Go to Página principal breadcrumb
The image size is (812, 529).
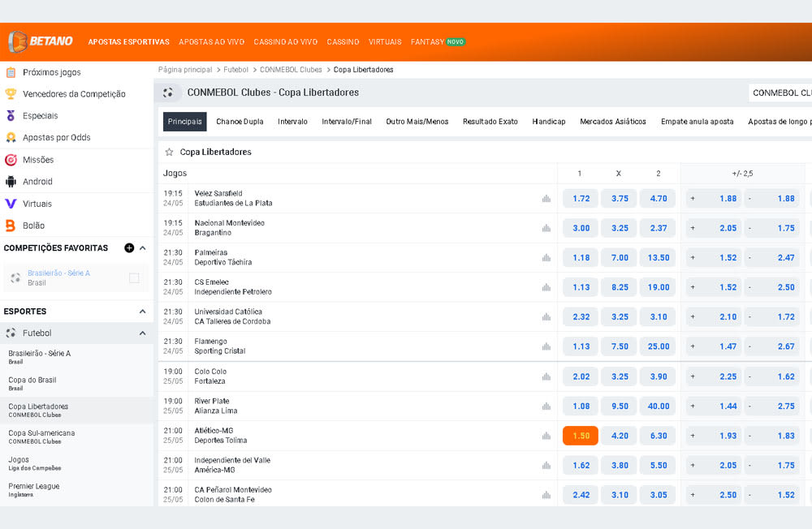[x=185, y=70]
